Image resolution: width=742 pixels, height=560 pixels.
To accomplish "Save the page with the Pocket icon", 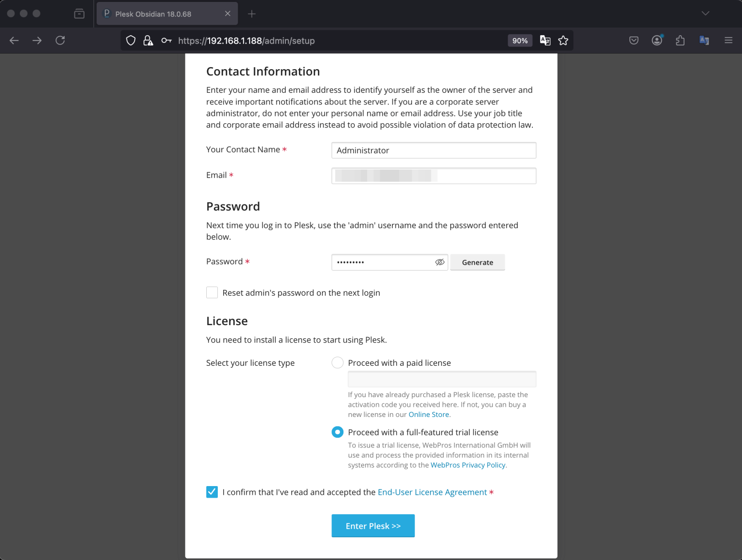I will tap(634, 41).
